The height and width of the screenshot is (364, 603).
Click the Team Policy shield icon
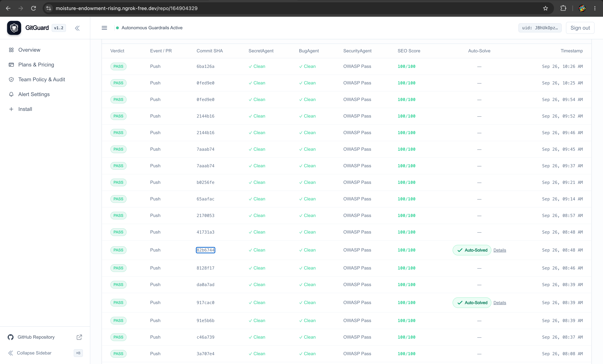(x=11, y=79)
